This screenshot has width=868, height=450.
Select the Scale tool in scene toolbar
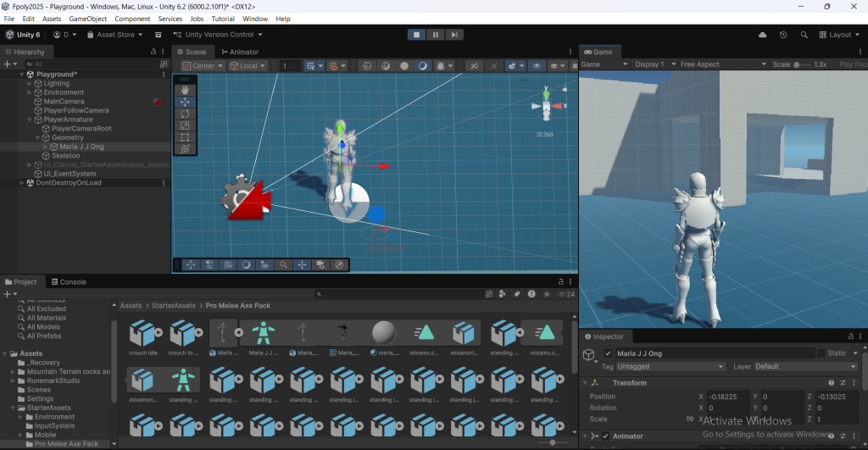(186, 125)
